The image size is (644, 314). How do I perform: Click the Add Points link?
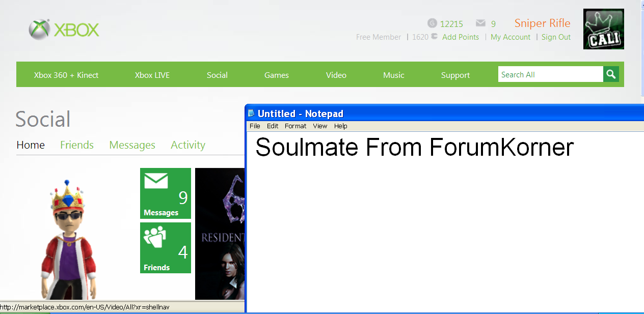(x=461, y=37)
